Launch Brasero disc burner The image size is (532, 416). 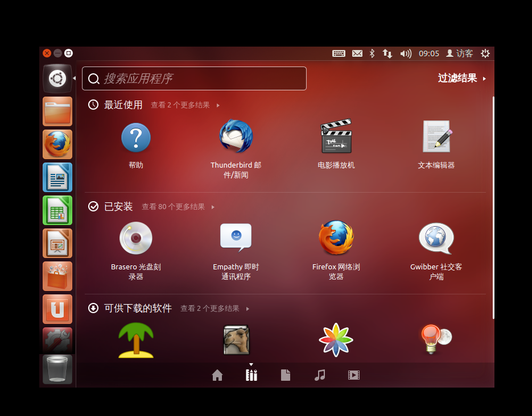point(136,238)
